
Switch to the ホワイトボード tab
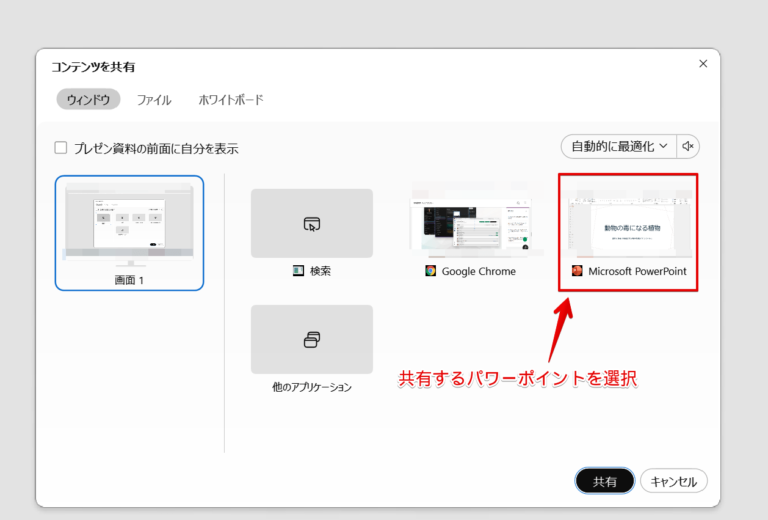click(231, 100)
